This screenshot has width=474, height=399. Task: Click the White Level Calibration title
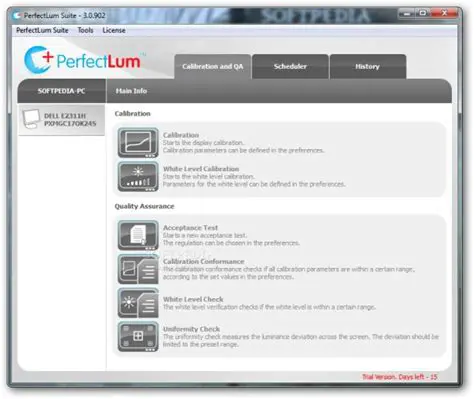[201, 169]
